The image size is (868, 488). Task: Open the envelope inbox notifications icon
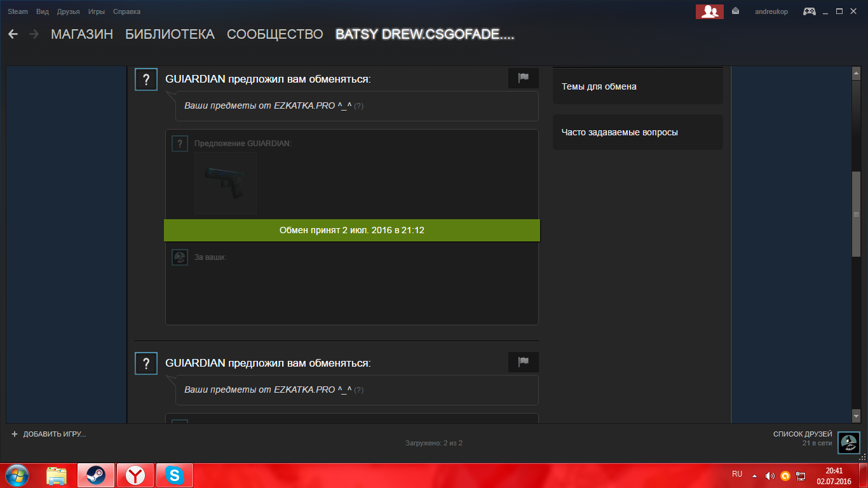point(735,11)
